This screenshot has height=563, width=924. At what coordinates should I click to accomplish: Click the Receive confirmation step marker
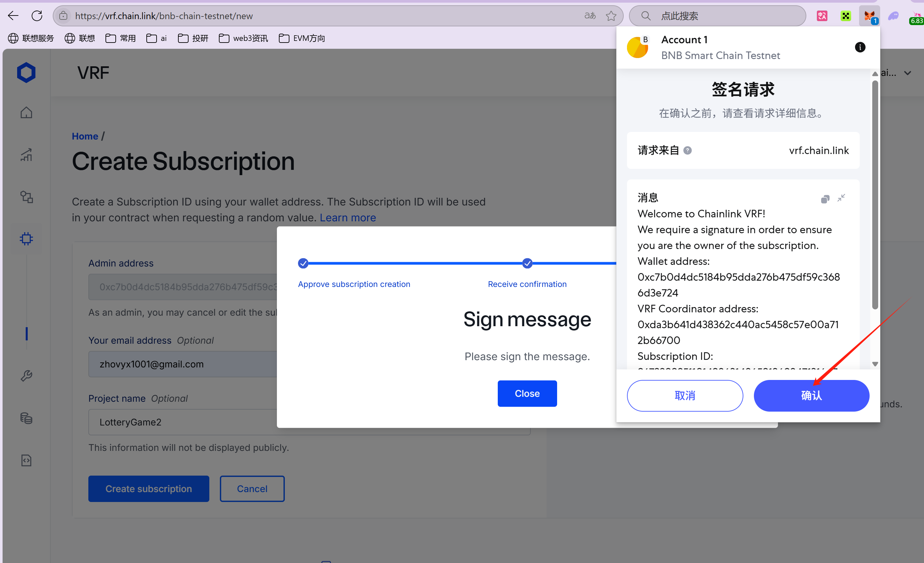click(x=527, y=263)
